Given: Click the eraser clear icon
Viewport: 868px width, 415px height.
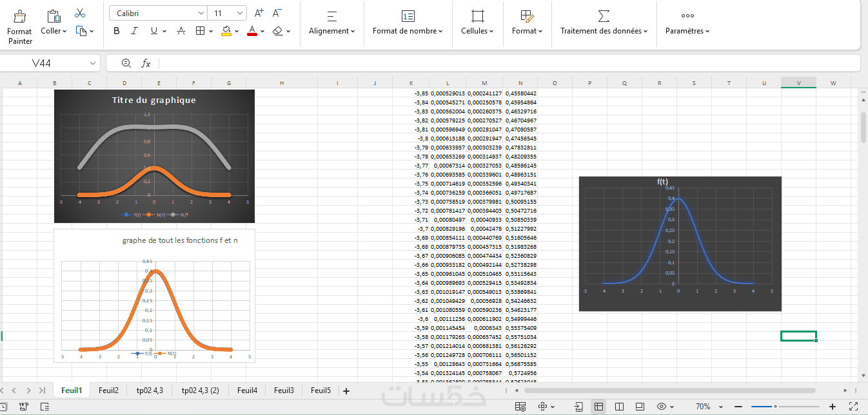Looking at the screenshot, I should (x=278, y=31).
